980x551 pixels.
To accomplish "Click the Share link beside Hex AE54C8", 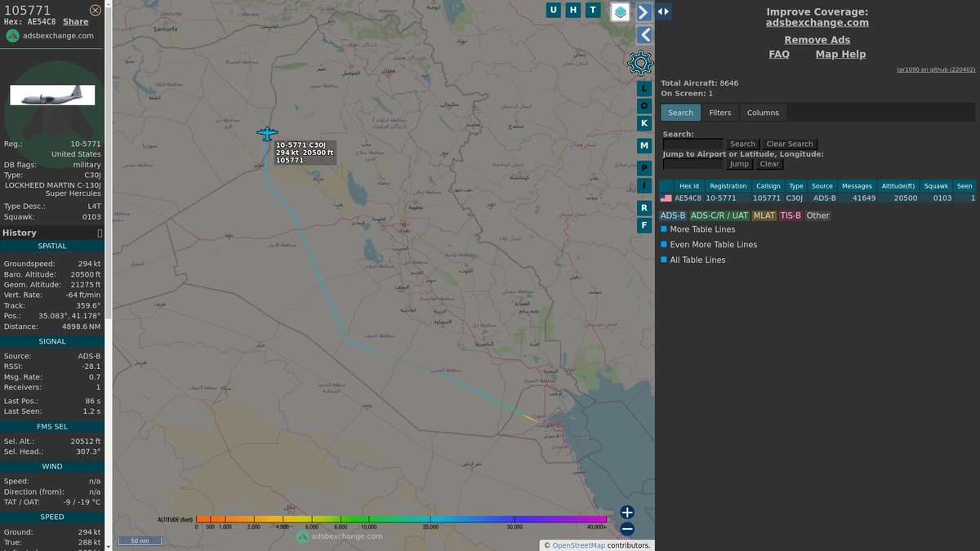I will tap(76, 22).
